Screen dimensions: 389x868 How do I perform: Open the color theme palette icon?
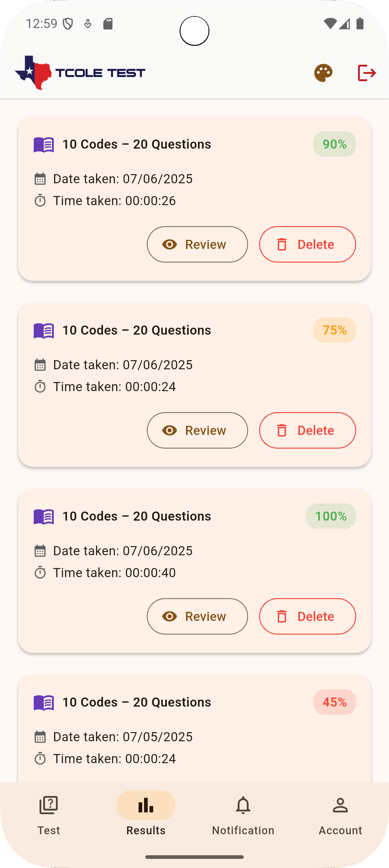pos(323,73)
